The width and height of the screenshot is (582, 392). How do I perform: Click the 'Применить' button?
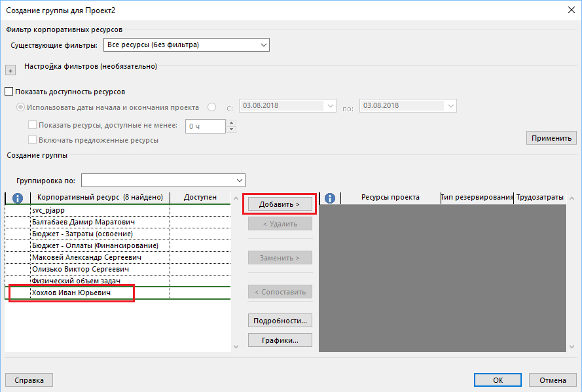551,138
